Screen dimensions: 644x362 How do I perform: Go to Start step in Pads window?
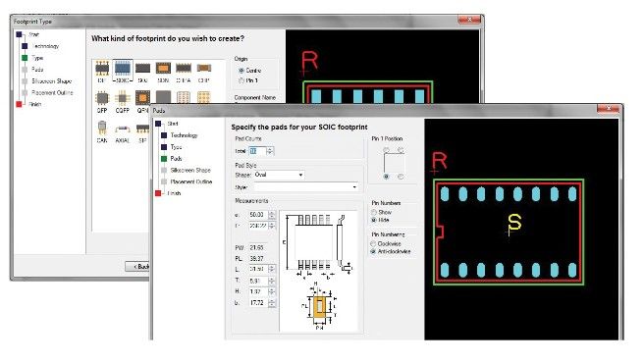point(173,124)
